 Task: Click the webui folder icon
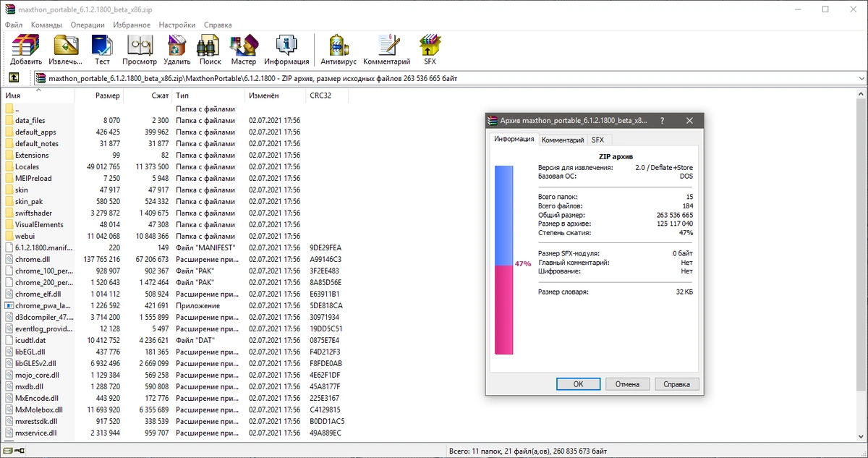tap(9, 236)
